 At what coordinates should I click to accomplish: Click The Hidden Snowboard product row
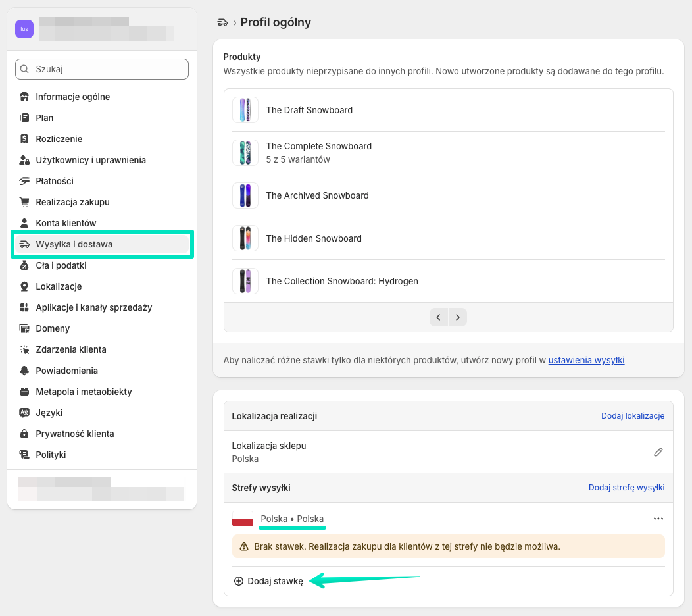pyautogui.click(x=448, y=238)
